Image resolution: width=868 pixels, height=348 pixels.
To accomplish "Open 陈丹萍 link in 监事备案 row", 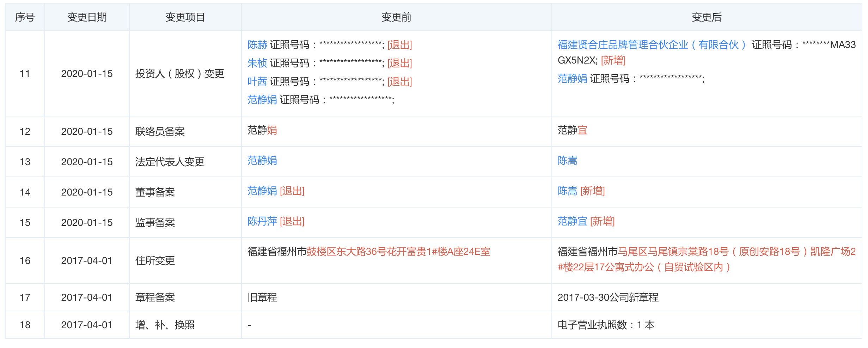I will coord(262,221).
